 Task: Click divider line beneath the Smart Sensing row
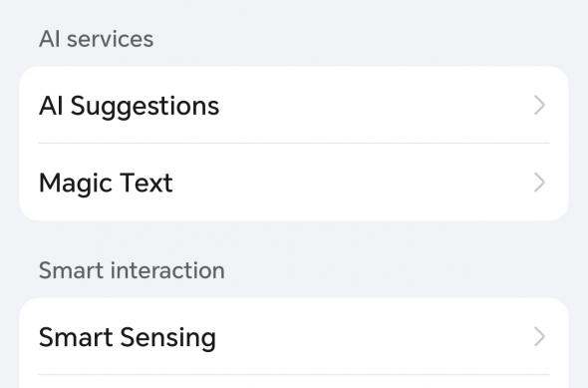click(294, 374)
